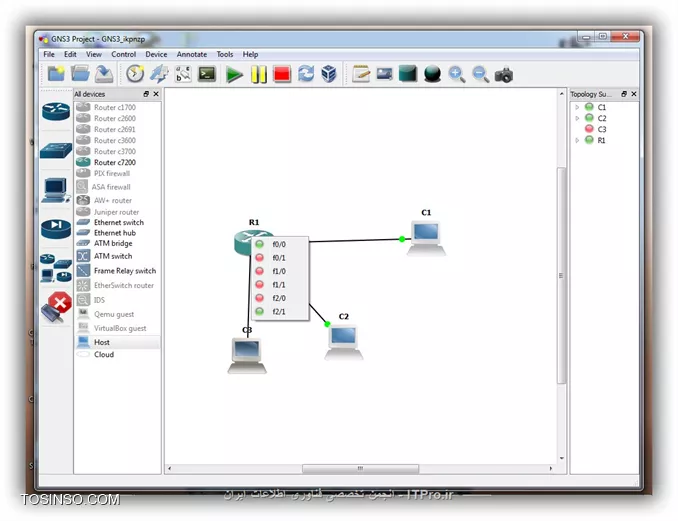This screenshot has width=678, height=521.
Task: Open the Control menu
Action: pos(124,54)
